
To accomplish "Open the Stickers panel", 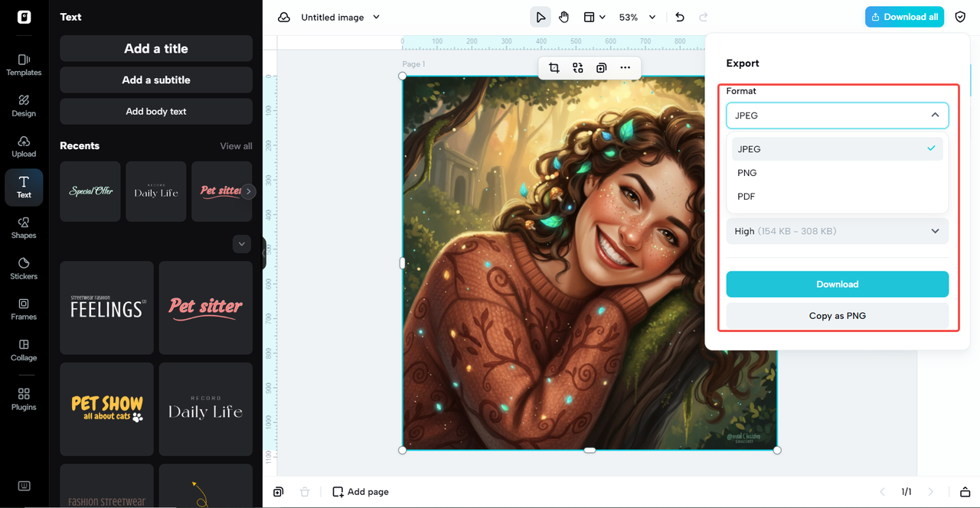I will [24, 268].
